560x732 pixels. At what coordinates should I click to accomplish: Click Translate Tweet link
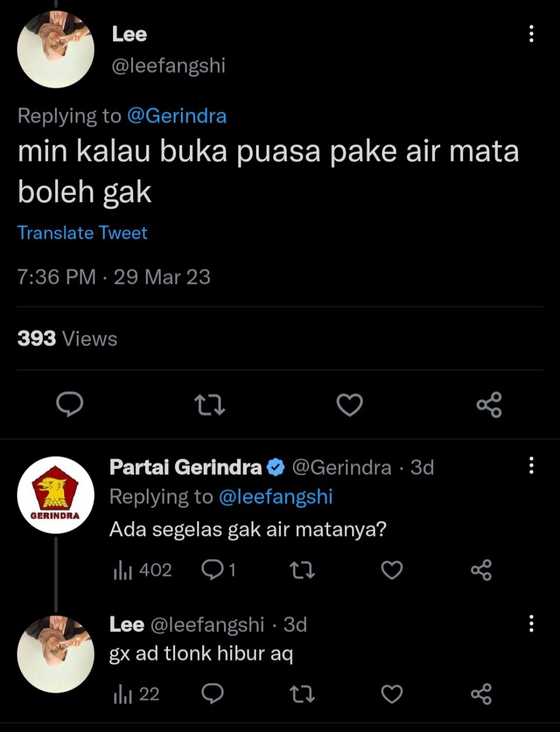click(x=82, y=233)
